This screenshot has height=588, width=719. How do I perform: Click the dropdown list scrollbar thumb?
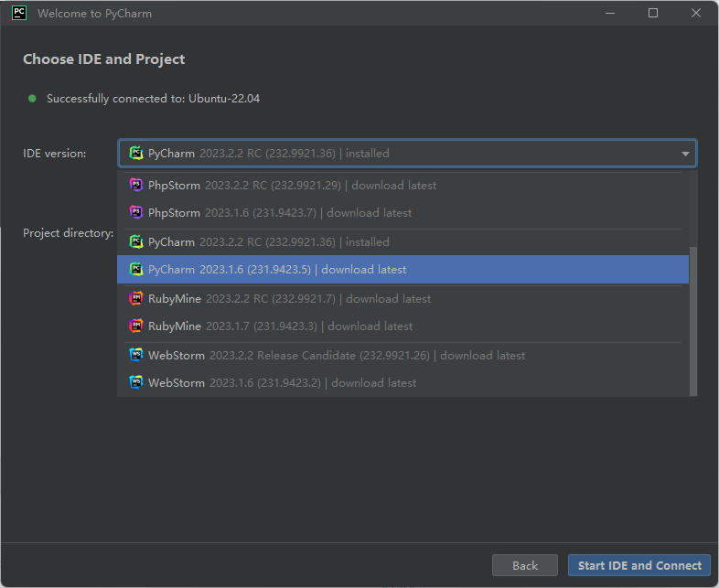(693, 321)
